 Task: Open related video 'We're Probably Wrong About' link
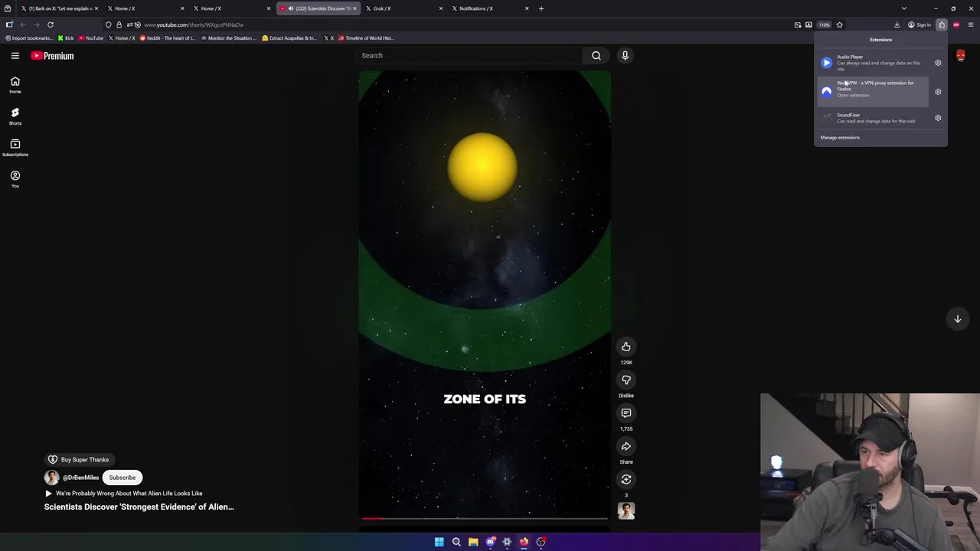click(x=123, y=494)
